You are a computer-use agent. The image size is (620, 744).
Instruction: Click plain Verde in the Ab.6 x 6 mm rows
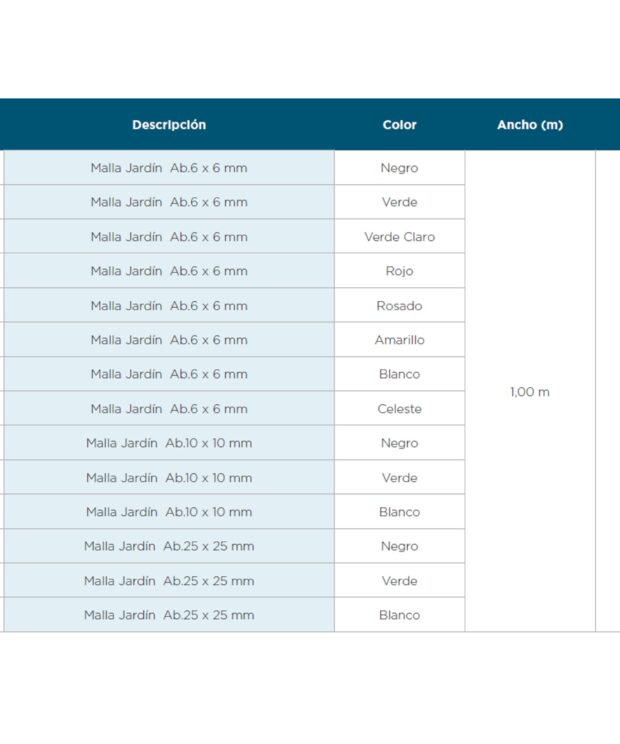[x=399, y=202]
